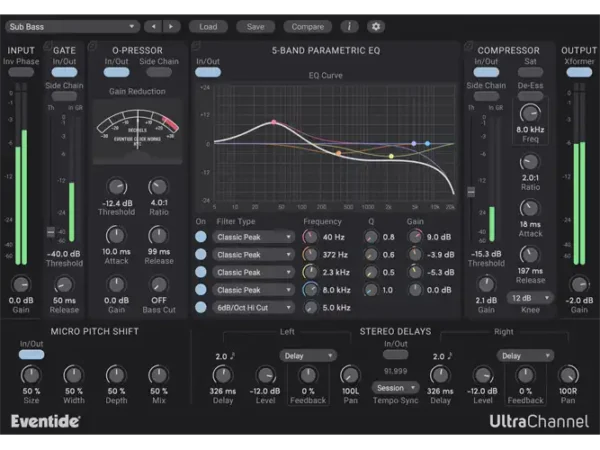Toggle the Compressor Sat switch
Viewport: 600px width, 450px height.
[530, 72]
